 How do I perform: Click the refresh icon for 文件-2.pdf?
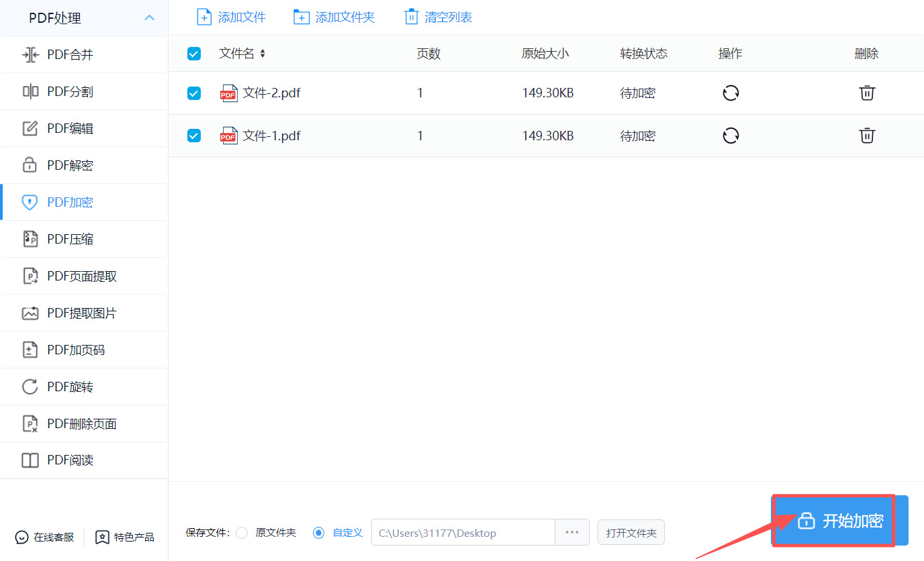point(731,93)
